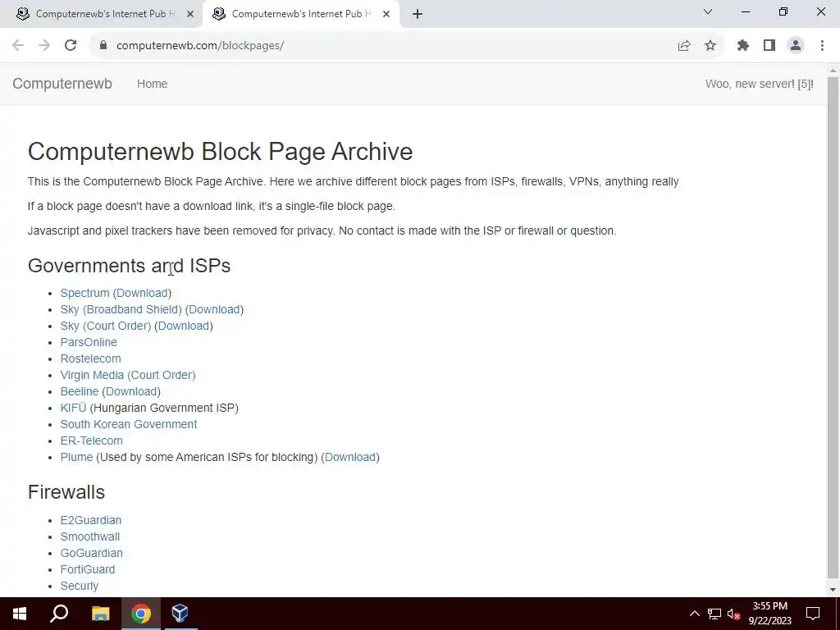Image resolution: width=840 pixels, height=630 pixels.
Task: Open the KIFÜ block page
Action: click(73, 408)
